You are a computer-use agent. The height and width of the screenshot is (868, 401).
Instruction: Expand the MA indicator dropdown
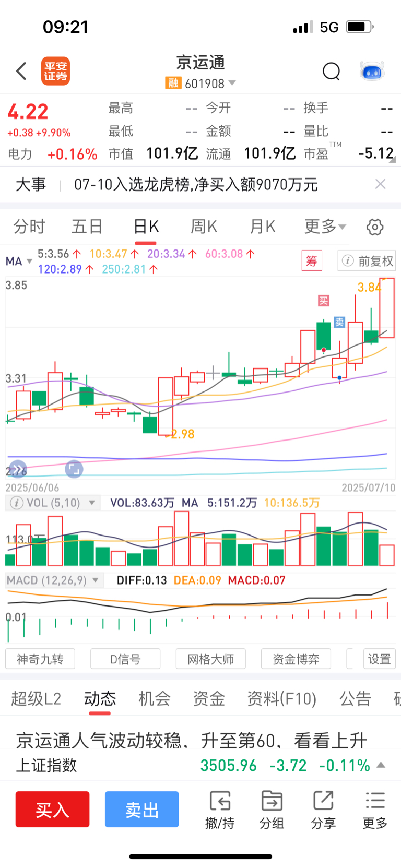pyautogui.click(x=29, y=261)
